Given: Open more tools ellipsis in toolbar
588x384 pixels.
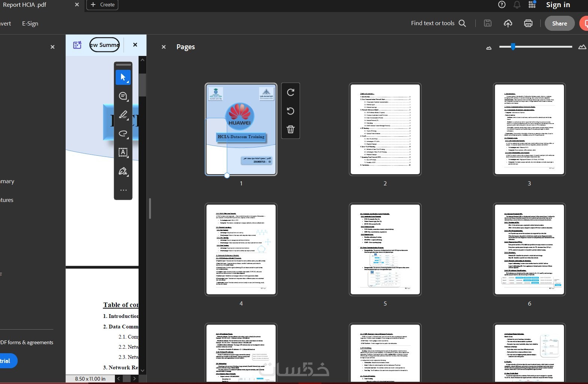Looking at the screenshot, I should [x=123, y=190].
